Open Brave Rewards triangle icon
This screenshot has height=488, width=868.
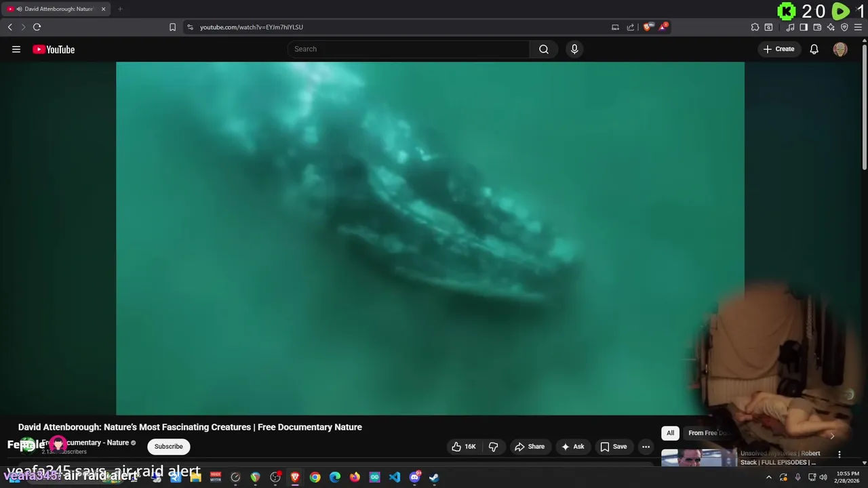tap(663, 27)
